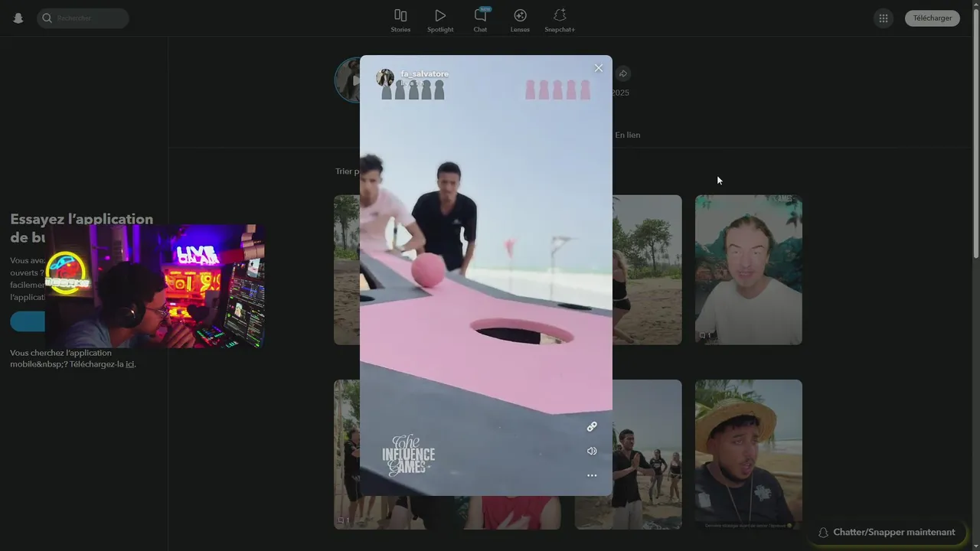Select the En lien tab
The image size is (980, 551).
628,135
